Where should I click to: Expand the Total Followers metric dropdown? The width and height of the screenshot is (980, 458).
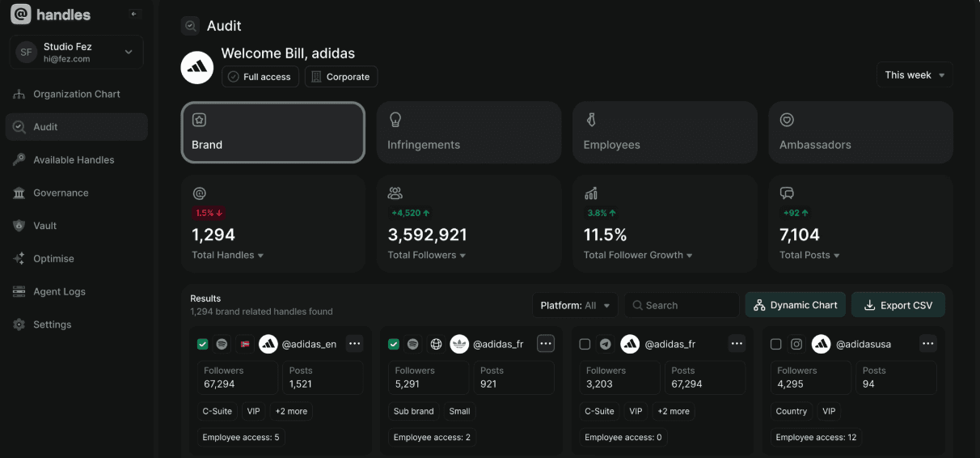pos(427,255)
